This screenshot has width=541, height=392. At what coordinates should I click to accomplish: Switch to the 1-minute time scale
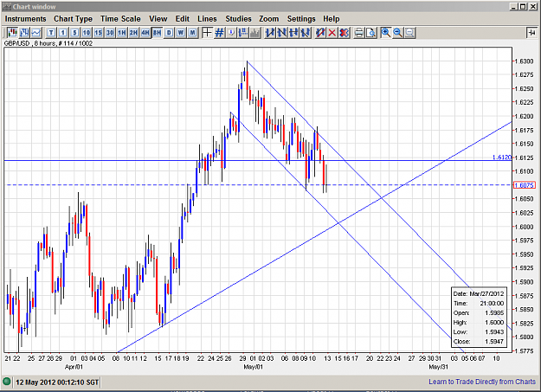click(x=63, y=33)
